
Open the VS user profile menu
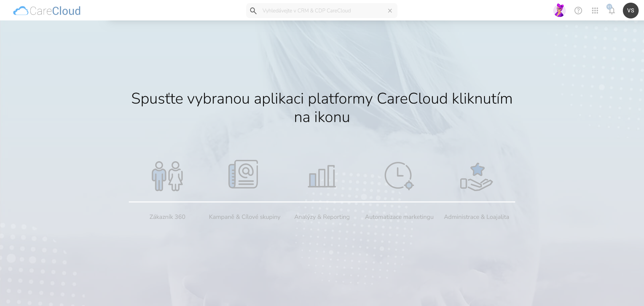[631, 10]
